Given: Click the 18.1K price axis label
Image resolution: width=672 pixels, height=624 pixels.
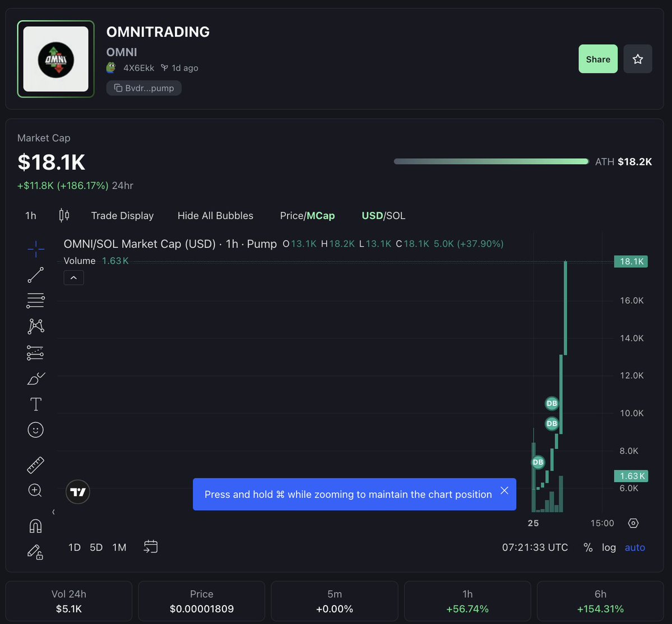Looking at the screenshot, I should (631, 261).
